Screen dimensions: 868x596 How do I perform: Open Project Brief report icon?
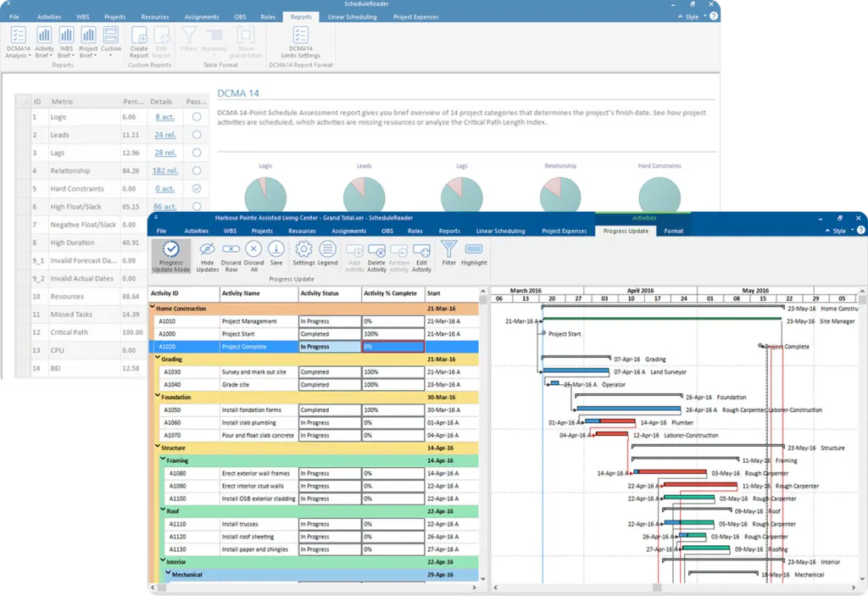pos(88,42)
